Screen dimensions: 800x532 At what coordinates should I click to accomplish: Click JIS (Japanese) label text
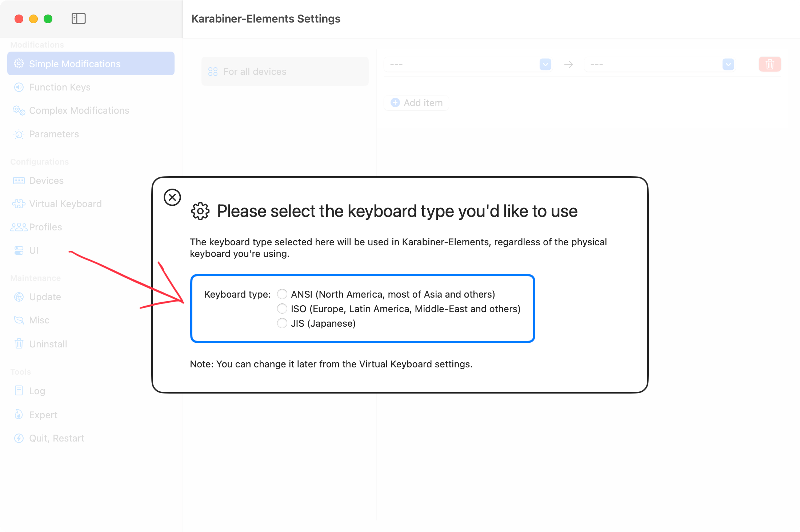coord(323,323)
